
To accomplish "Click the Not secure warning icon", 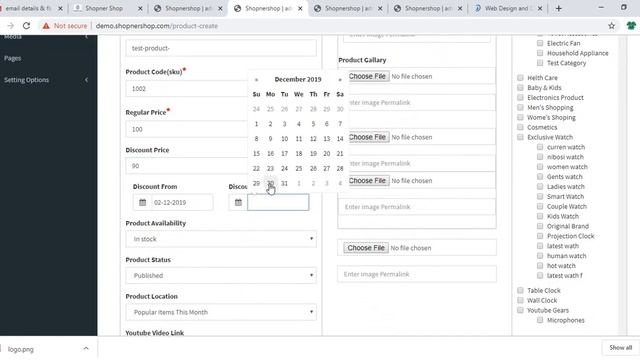I will pyautogui.click(x=46, y=26).
